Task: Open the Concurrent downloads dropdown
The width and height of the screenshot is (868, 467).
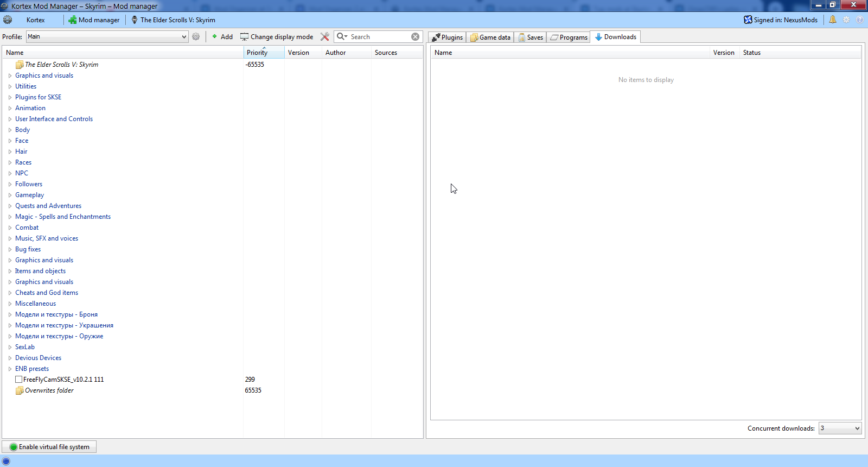Action: pyautogui.click(x=840, y=428)
